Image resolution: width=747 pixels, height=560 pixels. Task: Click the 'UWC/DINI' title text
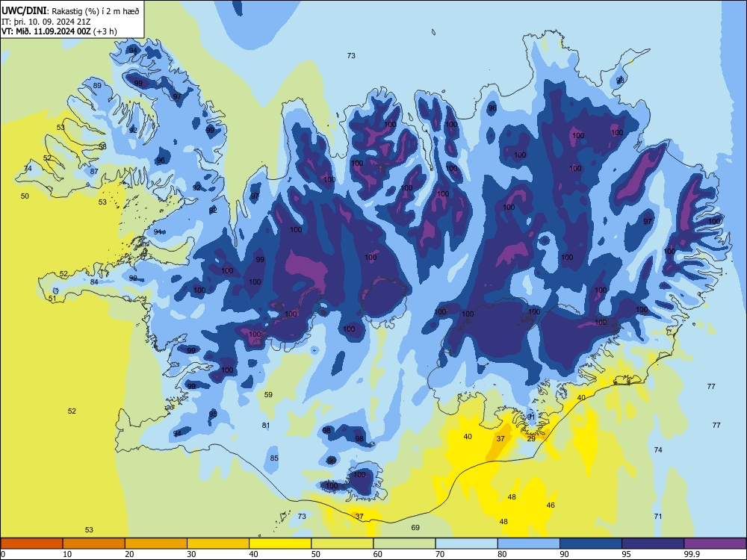24,11
